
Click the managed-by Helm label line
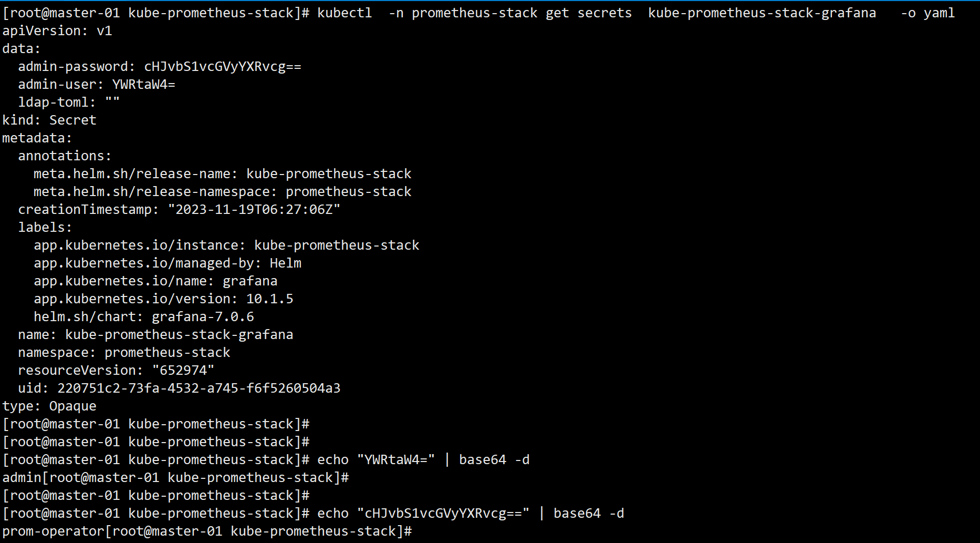(168, 263)
